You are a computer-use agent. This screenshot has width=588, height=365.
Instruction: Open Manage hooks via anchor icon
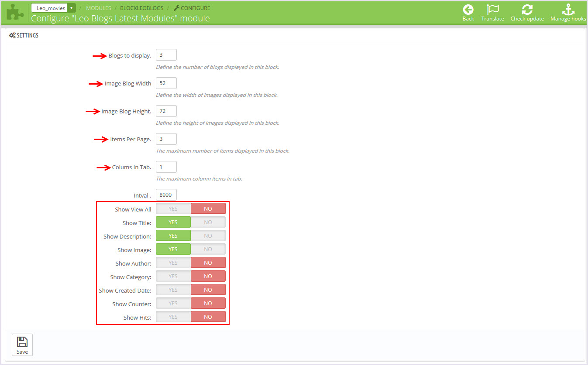(x=568, y=10)
